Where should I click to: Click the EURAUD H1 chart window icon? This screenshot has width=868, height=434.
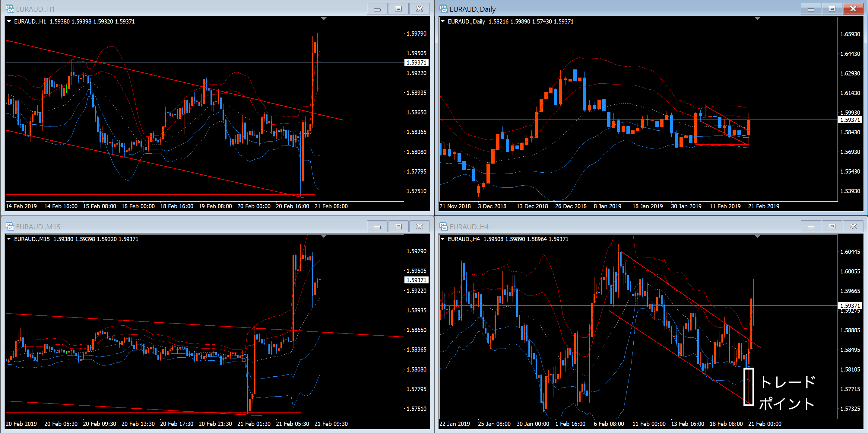pyautogui.click(x=10, y=9)
